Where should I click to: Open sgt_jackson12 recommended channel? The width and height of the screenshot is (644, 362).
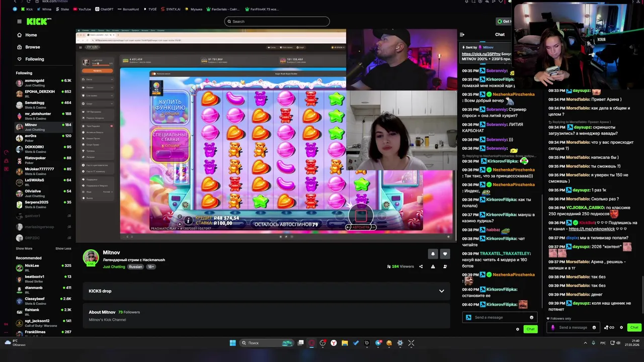(x=43, y=323)
